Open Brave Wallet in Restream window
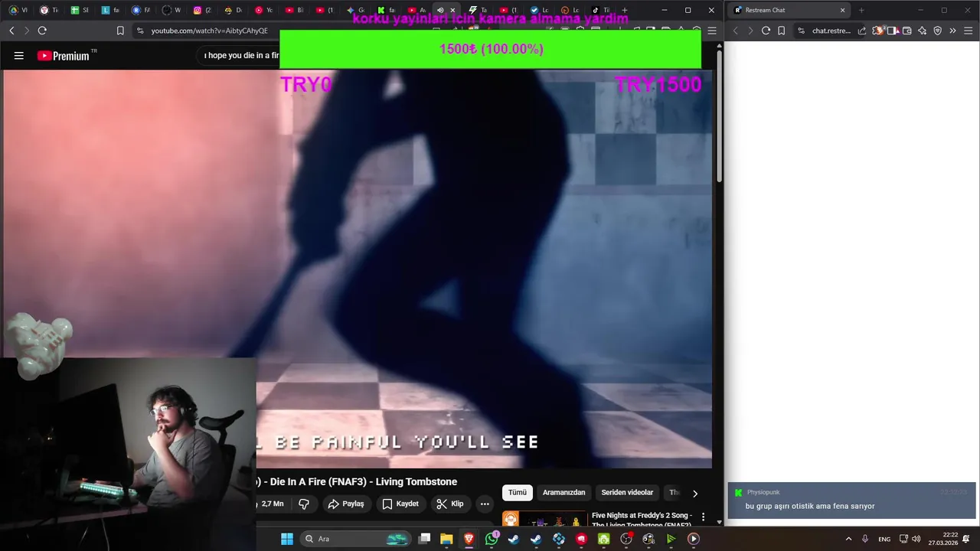The height and width of the screenshot is (551, 980). (x=907, y=31)
